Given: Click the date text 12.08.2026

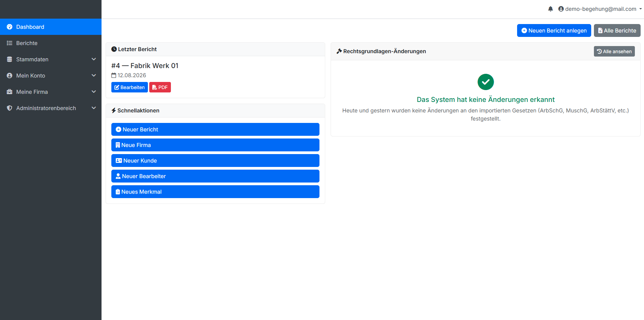Looking at the screenshot, I should coord(132,75).
